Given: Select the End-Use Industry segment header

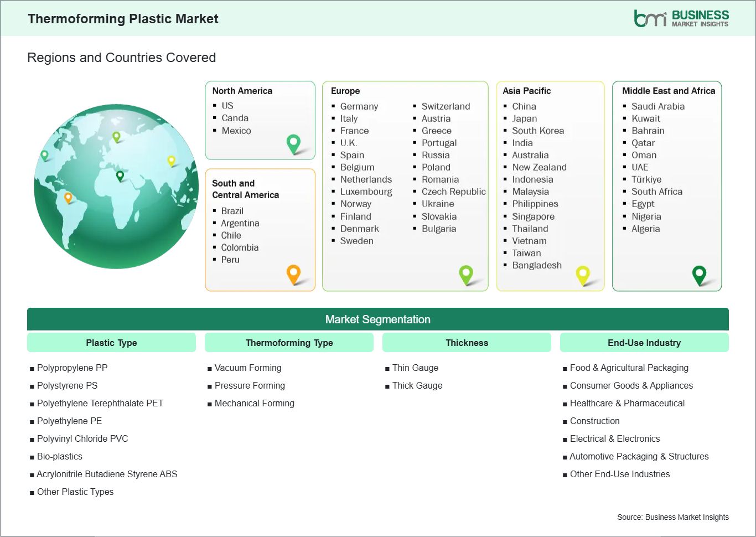Looking at the screenshot, I should coord(644,343).
